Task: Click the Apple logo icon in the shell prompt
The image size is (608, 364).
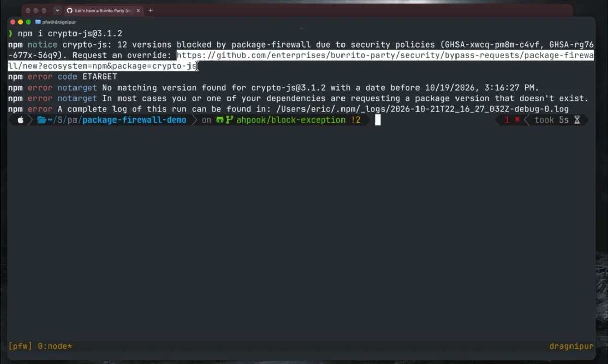Action: (x=21, y=120)
